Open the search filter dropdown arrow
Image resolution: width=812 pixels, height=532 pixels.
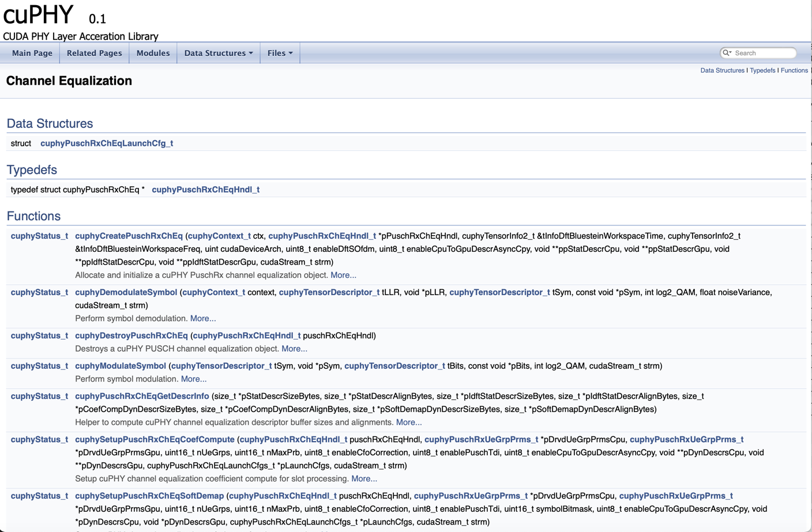click(731, 52)
